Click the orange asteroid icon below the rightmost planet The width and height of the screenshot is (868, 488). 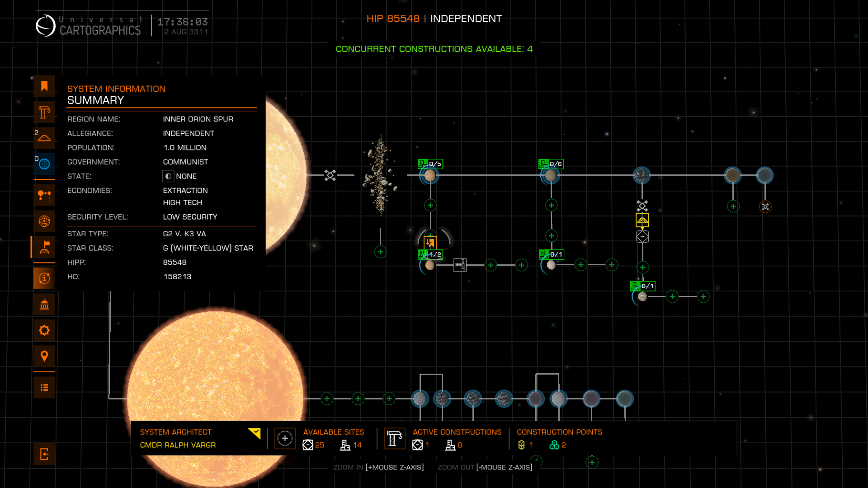(765, 206)
